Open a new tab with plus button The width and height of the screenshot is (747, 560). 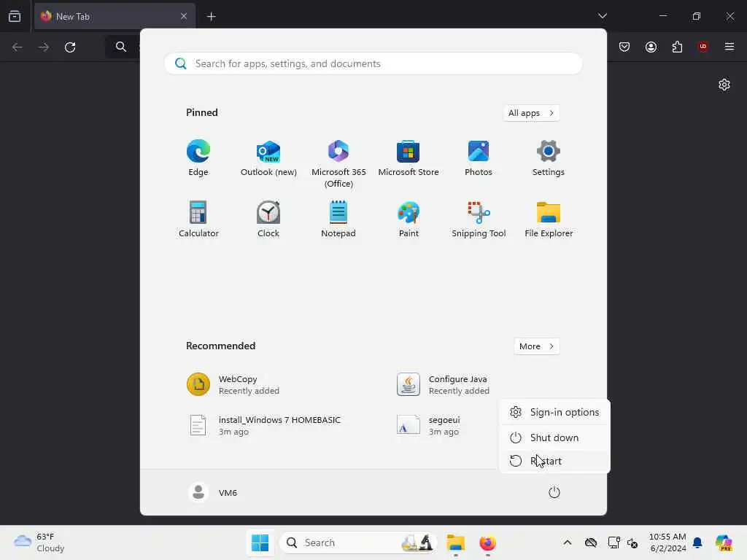[211, 17]
